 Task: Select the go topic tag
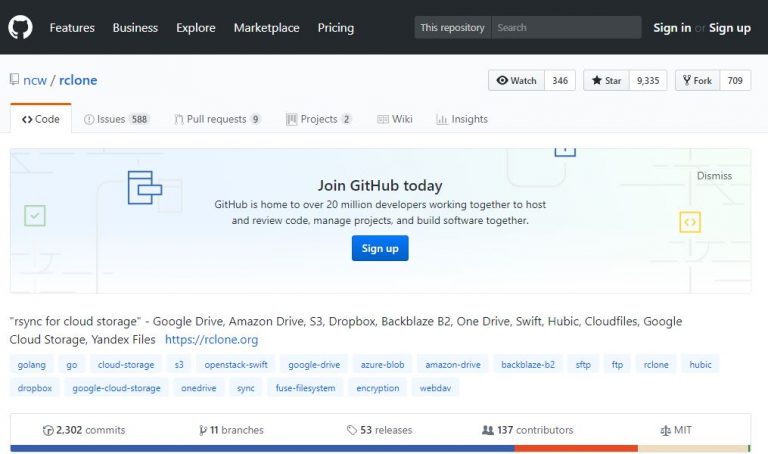72,364
